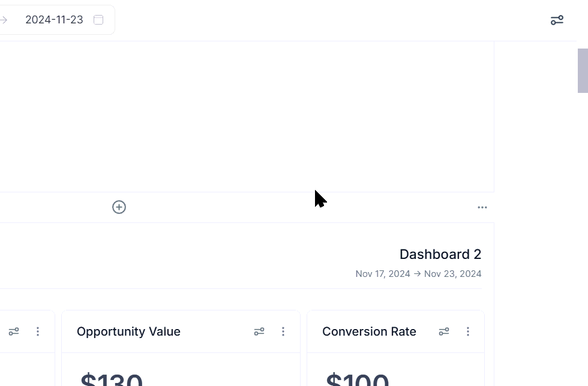Viewport: 588px width, 386px height.
Task: Click the circled plus add icon
Action: 119,207
